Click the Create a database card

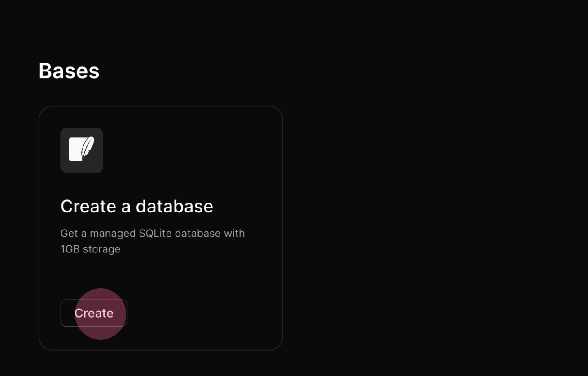tap(161, 228)
